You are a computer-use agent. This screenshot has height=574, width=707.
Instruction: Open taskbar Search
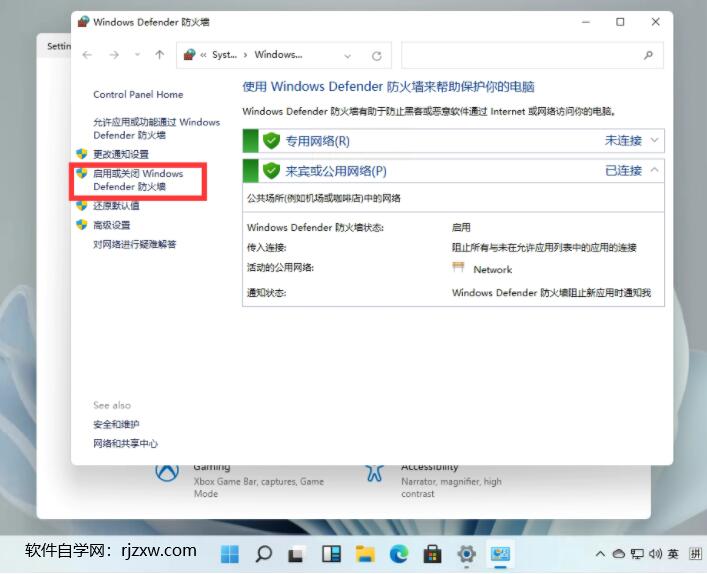(x=264, y=554)
